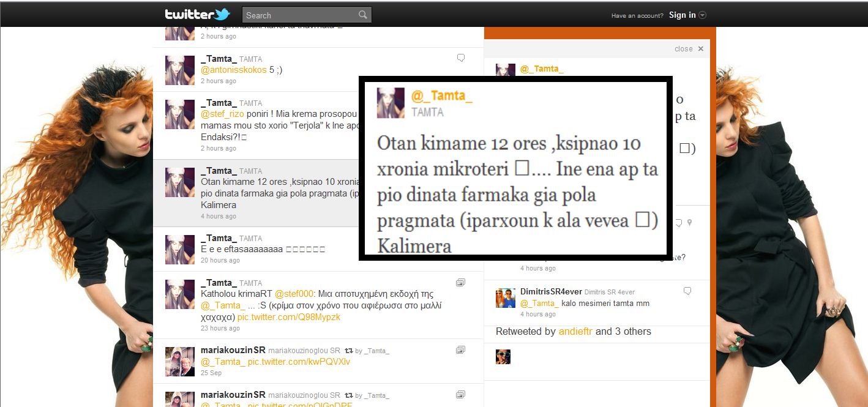Click the "and 3 others" text

tap(623, 332)
